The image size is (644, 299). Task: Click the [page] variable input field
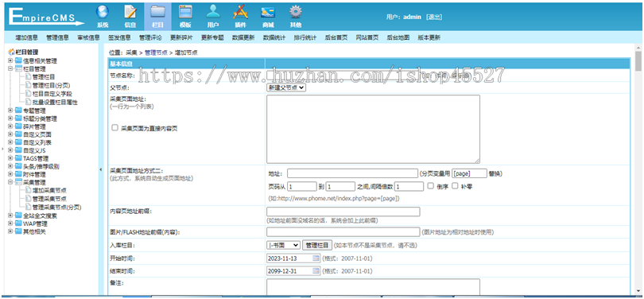coord(469,173)
